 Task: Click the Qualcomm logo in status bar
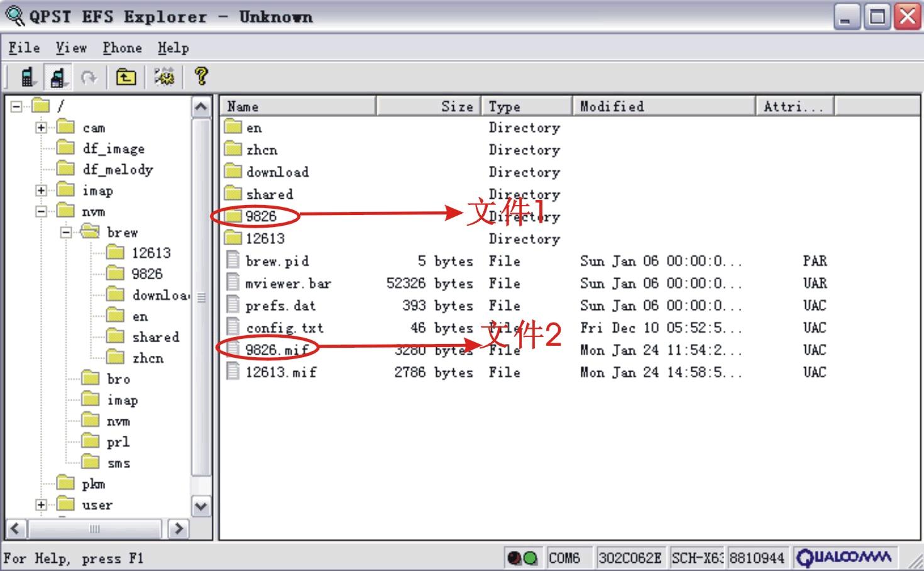(x=844, y=557)
